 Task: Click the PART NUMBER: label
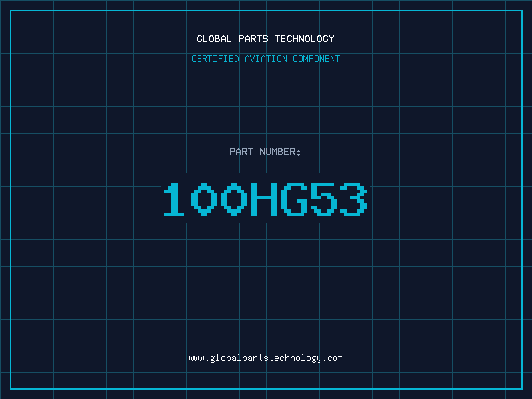pos(265,152)
